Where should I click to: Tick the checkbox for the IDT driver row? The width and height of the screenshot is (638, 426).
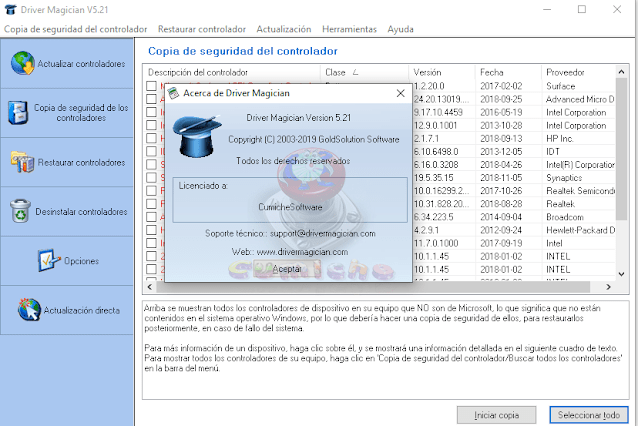click(151, 151)
